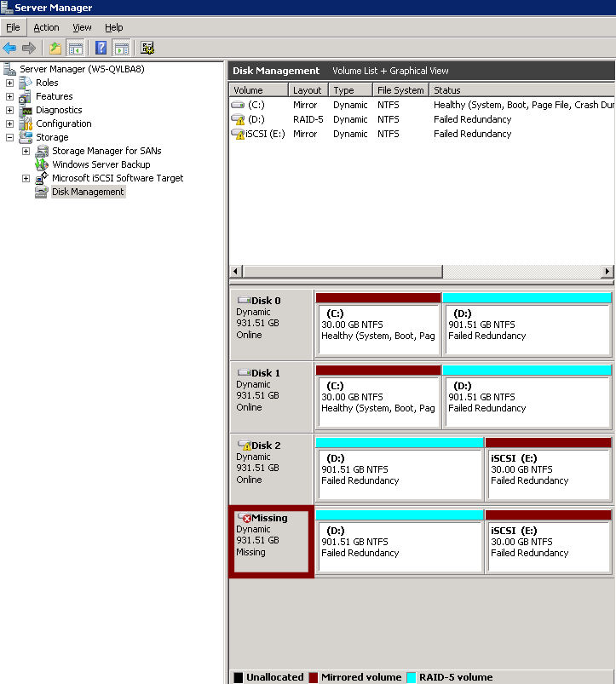Expand Storage Manager for SANs node
Screen dimensions: 616x684
click(26, 151)
